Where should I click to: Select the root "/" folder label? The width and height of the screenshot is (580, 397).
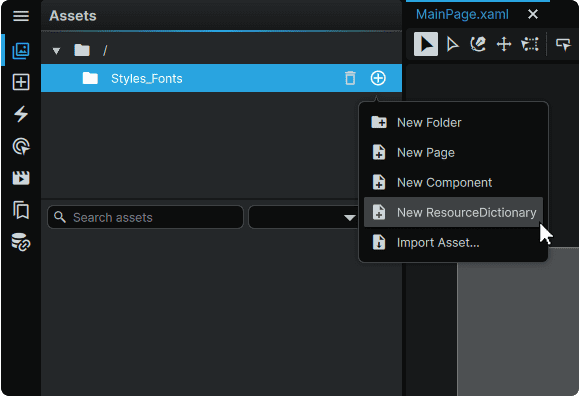point(105,50)
